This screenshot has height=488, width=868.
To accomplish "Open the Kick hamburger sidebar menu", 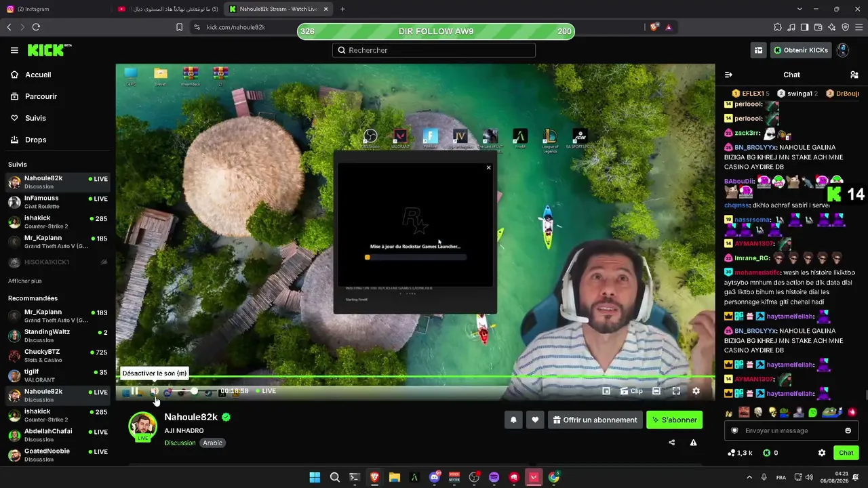I will [x=14, y=50].
